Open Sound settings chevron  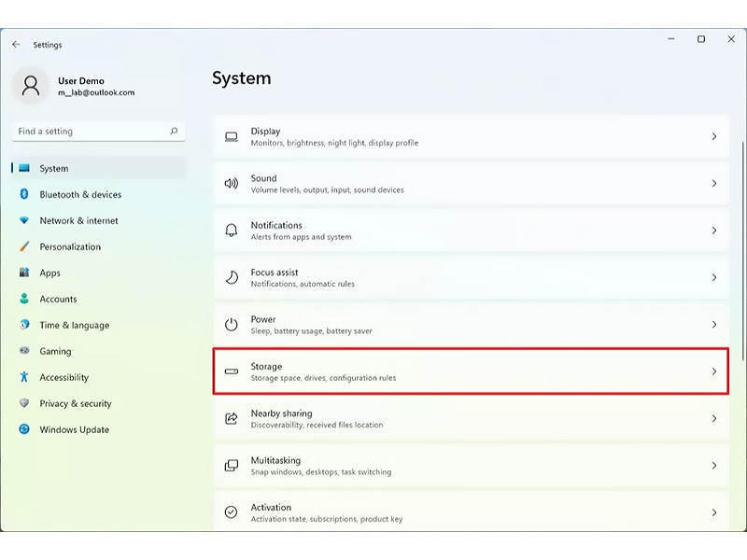tap(714, 183)
